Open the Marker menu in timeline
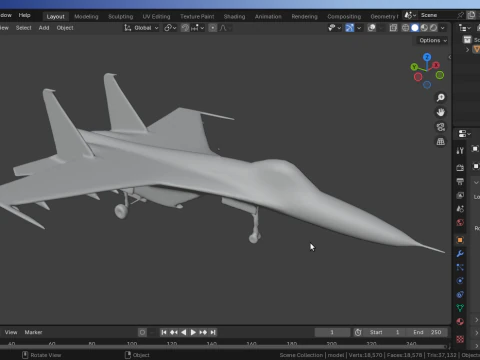This screenshot has height=360, width=480. 33,332
